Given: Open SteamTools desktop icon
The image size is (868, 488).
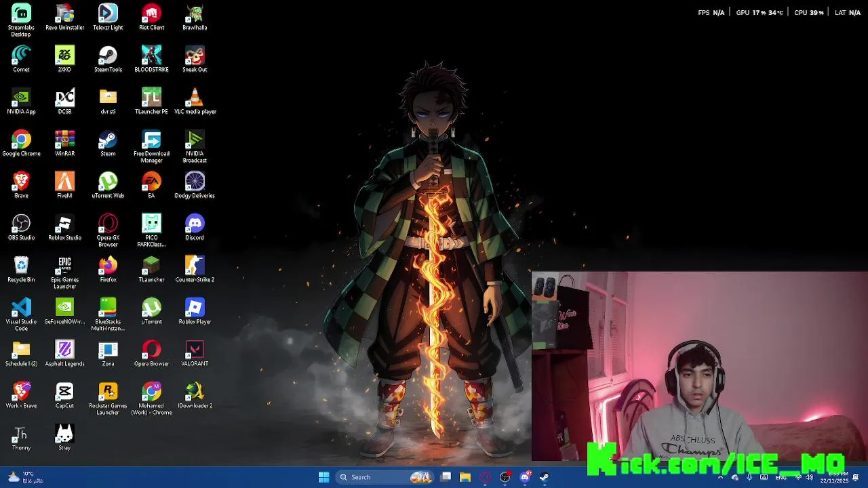Looking at the screenshot, I should tap(108, 60).
